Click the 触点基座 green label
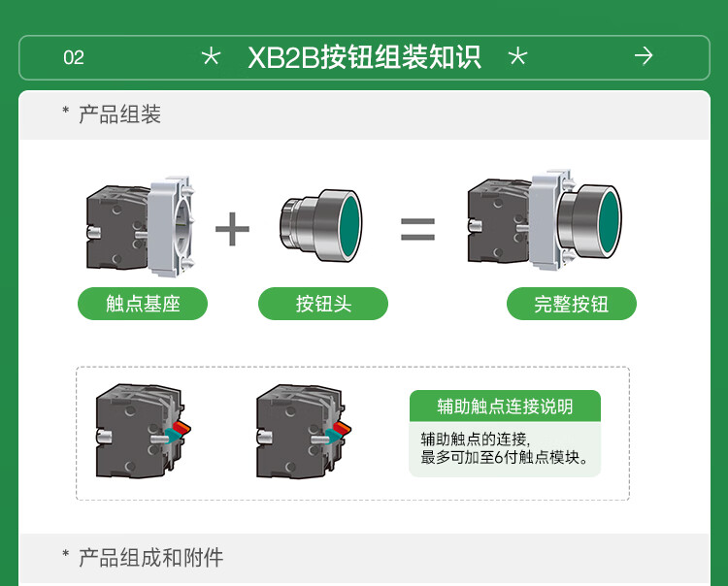This screenshot has width=728, height=586. [x=143, y=304]
